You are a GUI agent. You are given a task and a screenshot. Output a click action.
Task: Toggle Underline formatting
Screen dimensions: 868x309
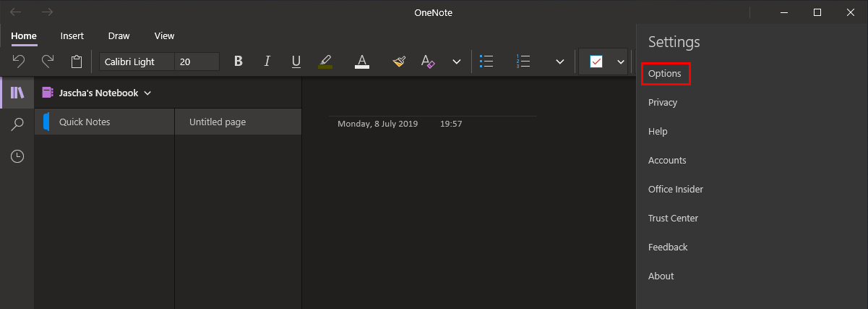(x=296, y=62)
